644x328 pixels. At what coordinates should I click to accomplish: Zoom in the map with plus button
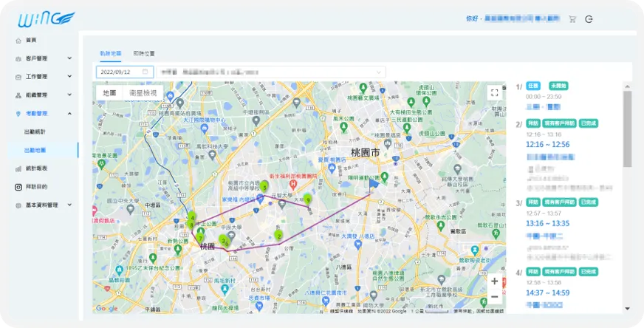click(x=495, y=281)
